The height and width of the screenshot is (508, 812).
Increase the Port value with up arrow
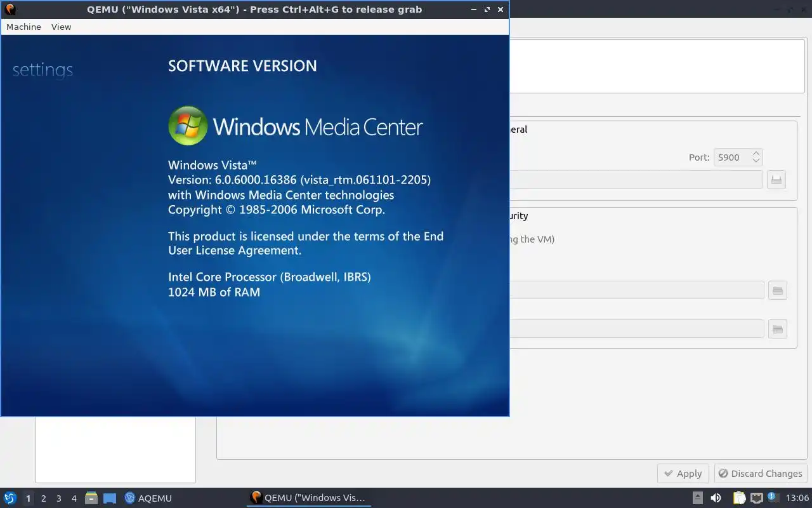(756, 153)
